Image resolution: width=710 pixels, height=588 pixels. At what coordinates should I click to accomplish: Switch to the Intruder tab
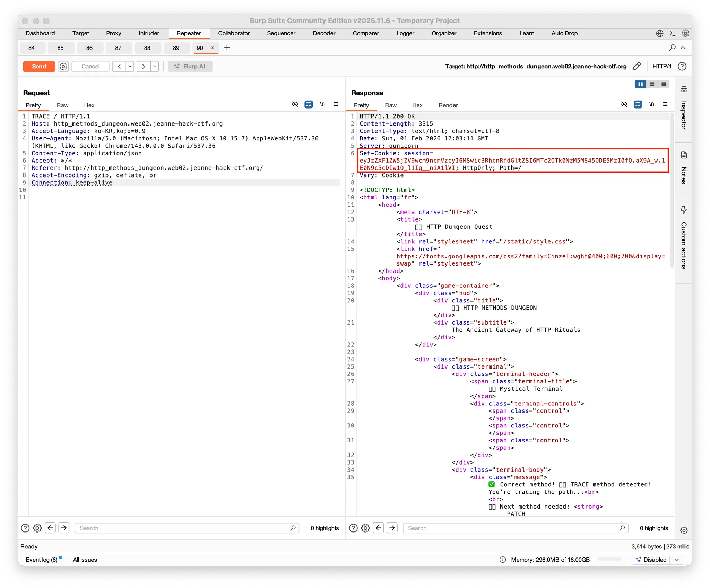coord(149,33)
